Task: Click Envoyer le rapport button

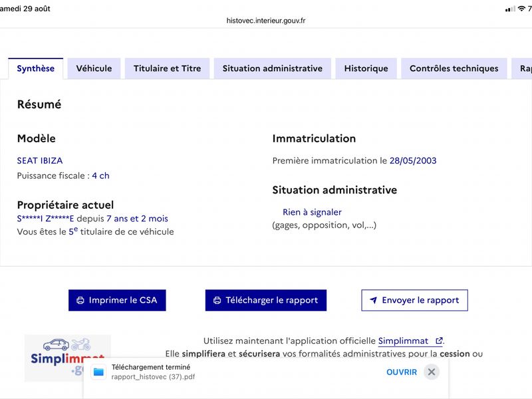Action: (x=414, y=301)
